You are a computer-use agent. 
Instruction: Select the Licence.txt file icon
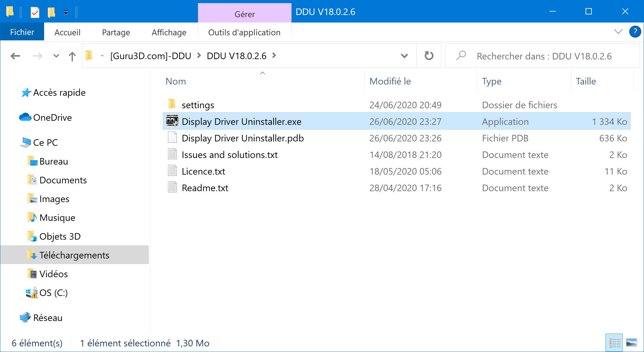click(172, 171)
